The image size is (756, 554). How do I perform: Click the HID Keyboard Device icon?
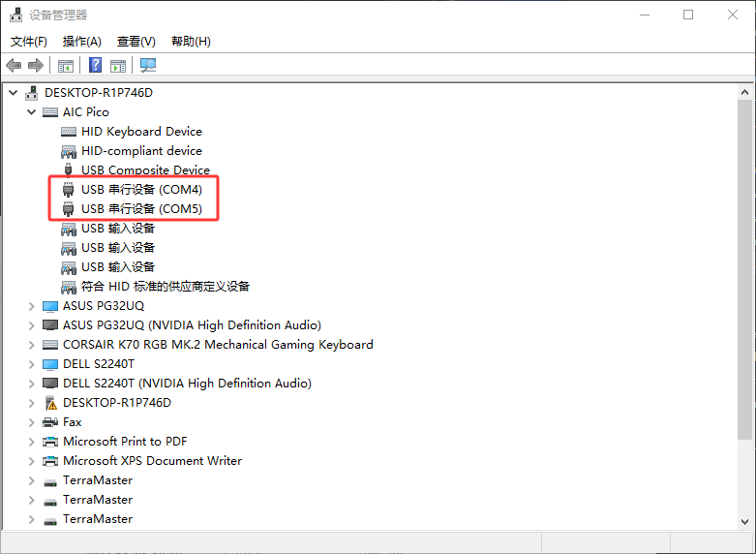(x=69, y=132)
